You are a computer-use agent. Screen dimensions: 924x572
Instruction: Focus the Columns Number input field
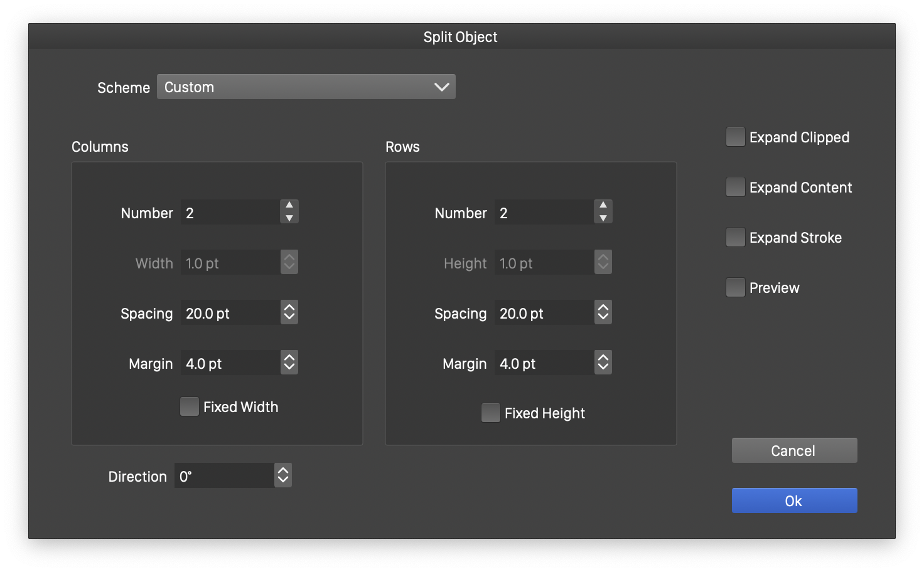coord(230,213)
